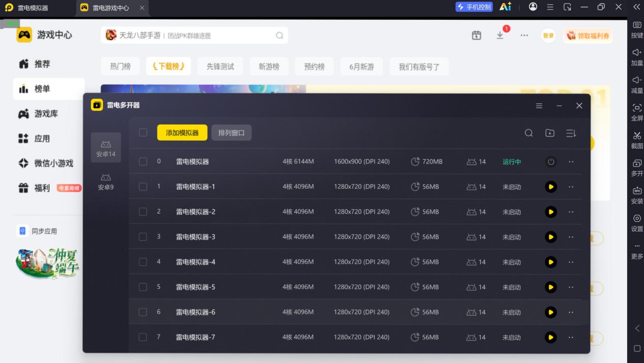Check the box for 雷电模拟器-6

tap(143, 312)
